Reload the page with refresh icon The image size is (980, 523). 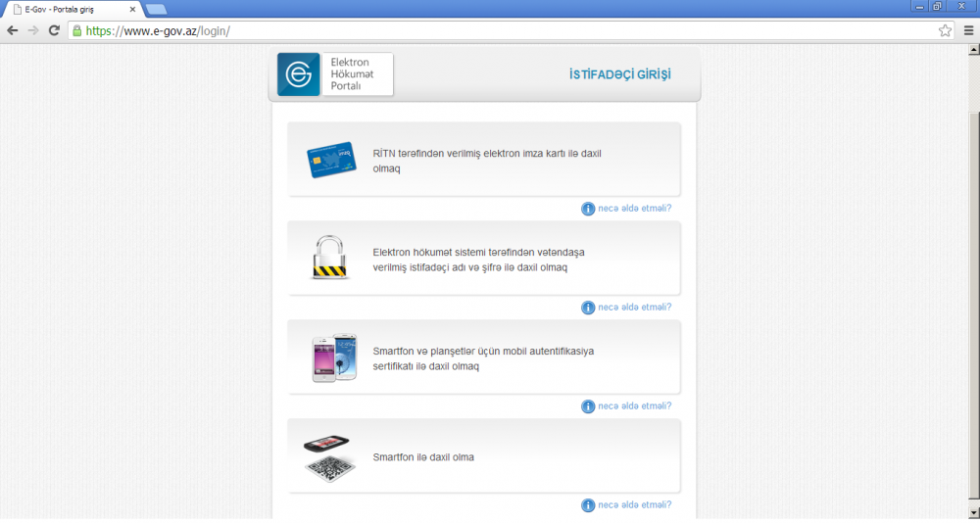coord(54,30)
